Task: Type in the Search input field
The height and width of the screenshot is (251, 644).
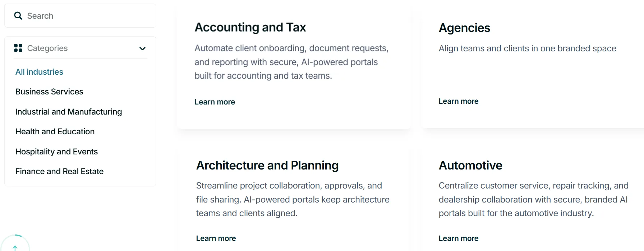Action: click(86, 16)
